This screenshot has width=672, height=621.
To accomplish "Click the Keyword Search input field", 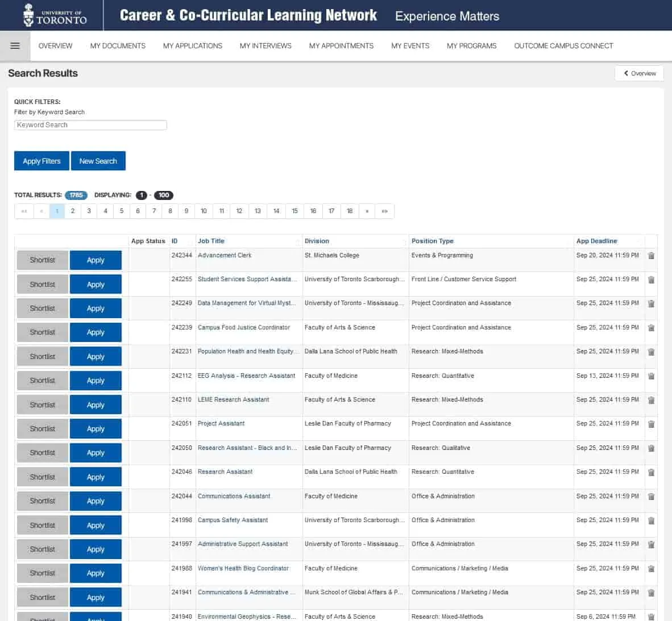I will 90,125.
